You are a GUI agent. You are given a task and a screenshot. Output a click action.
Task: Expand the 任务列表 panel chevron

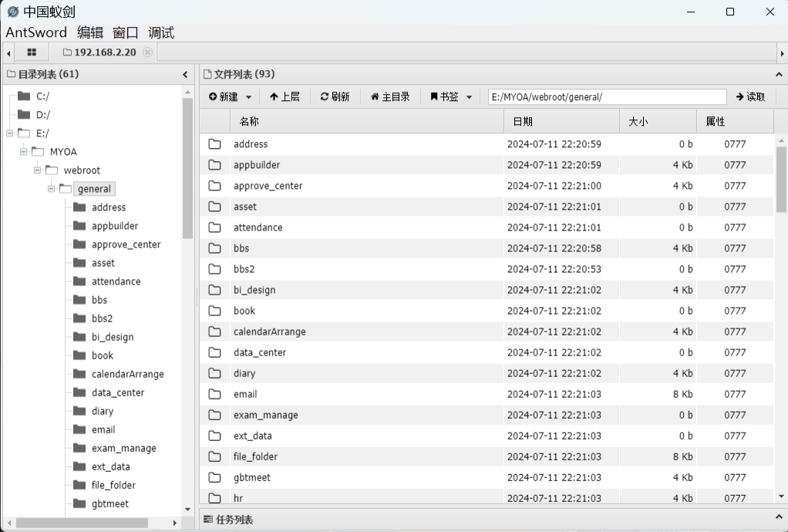point(779,517)
